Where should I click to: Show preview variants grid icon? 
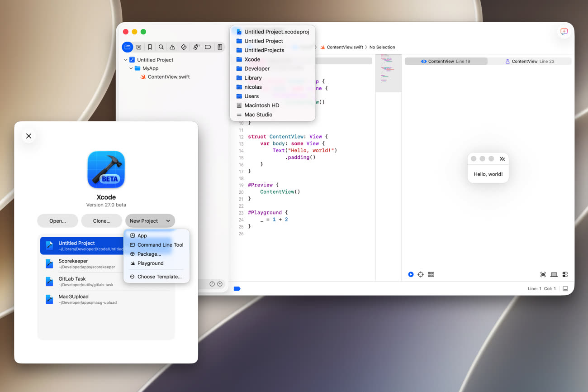pos(431,274)
